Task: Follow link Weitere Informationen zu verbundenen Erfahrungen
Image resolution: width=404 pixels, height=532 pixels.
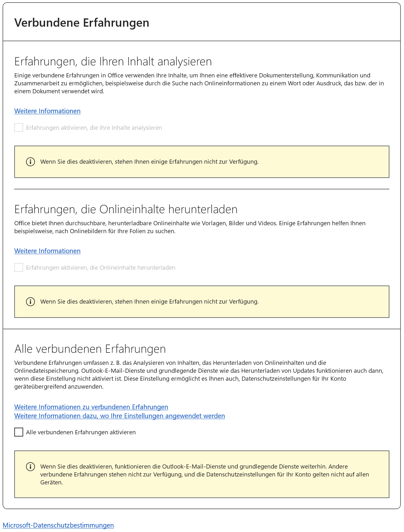Action: (91, 407)
